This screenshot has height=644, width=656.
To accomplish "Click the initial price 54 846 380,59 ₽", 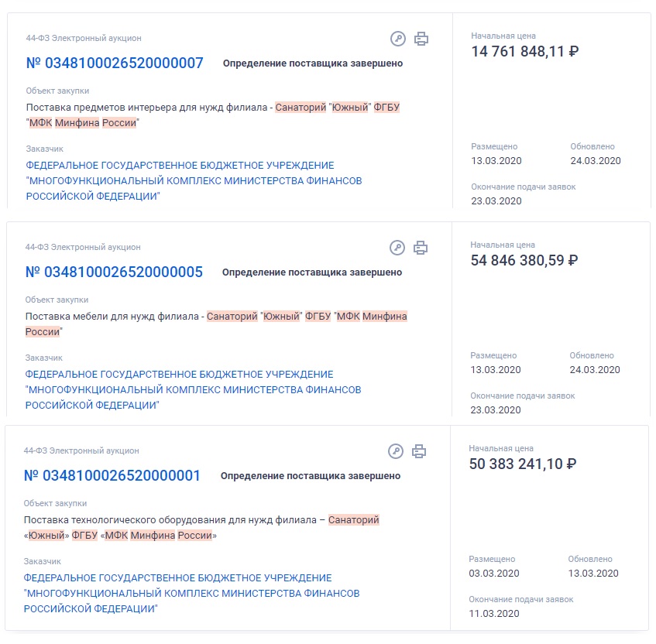I will 524,261.
